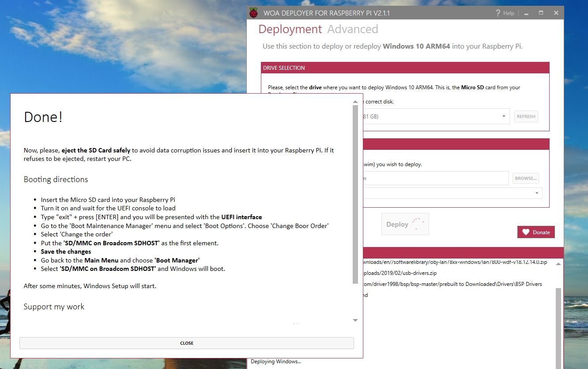Click the 'Turn it on and wait' step
This screenshot has height=369, width=588.
point(108,208)
